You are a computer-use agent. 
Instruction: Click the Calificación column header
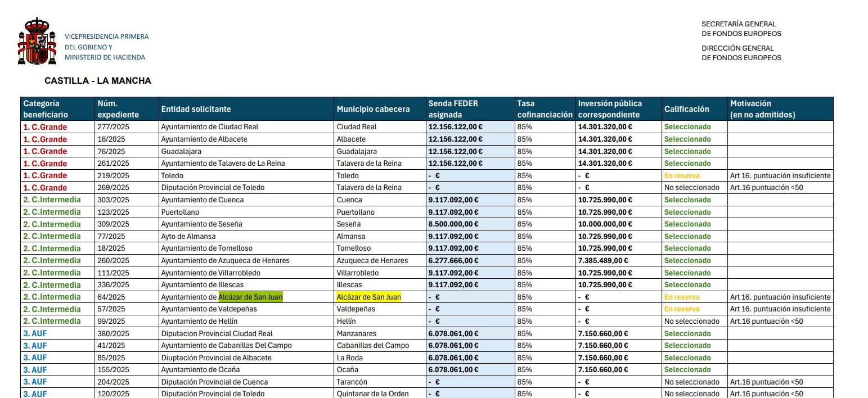pos(686,109)
